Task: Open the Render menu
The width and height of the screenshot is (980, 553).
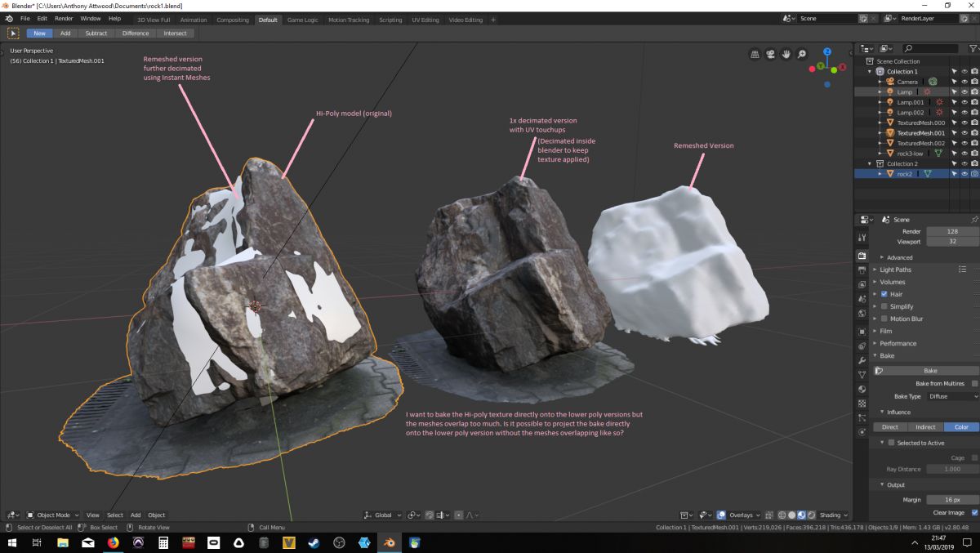Action: [x=64, y=18]
